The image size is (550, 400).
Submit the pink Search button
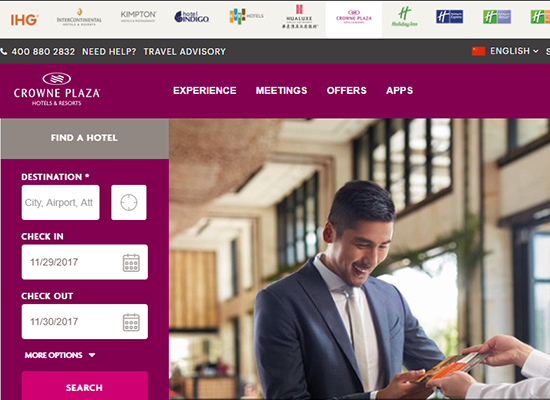click(x=85, y=386)
